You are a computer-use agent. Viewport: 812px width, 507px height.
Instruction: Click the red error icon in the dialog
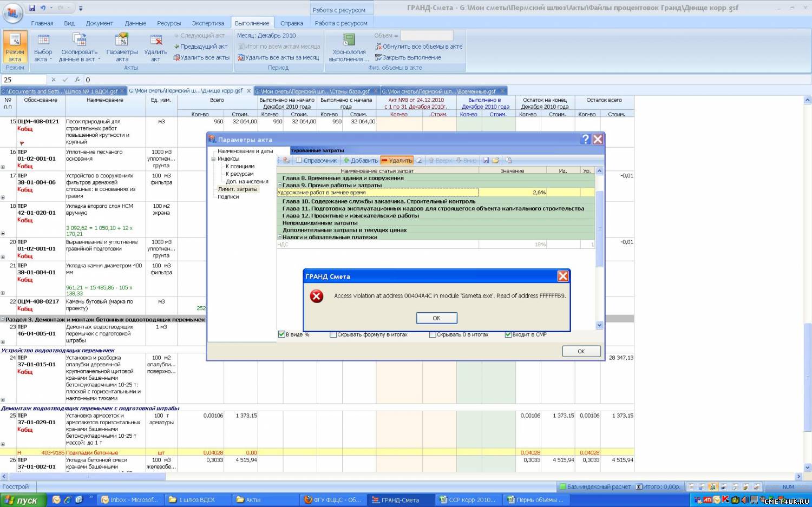tap(317, 296)
